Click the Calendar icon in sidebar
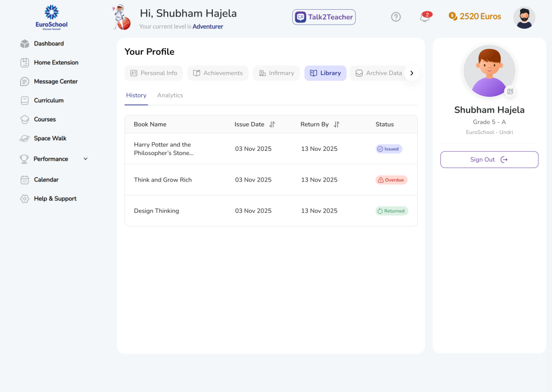Image resolution: width=552 pixels, height=392 pixels. click(24, 180)
